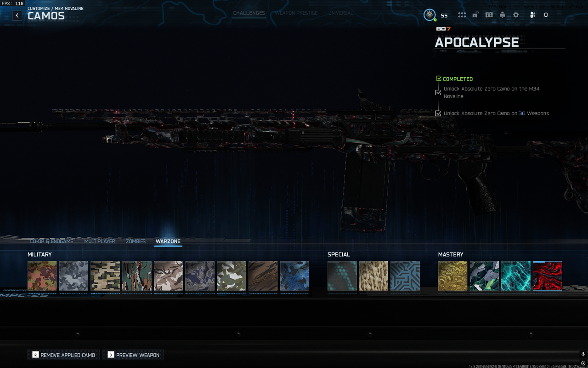Select the red Apocalypse Mastery camo
The width and height of the screenshot is (588, 368).
click(548, 276)
